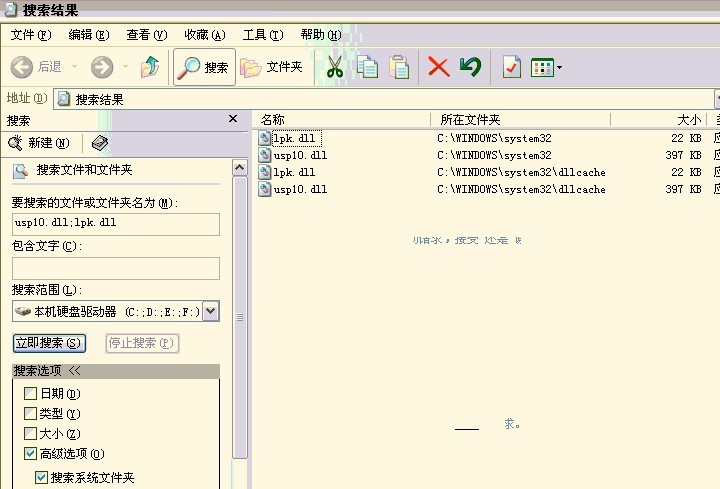Click the Copy toolbar icon
The image size is (720, 489).
[367, 67]
